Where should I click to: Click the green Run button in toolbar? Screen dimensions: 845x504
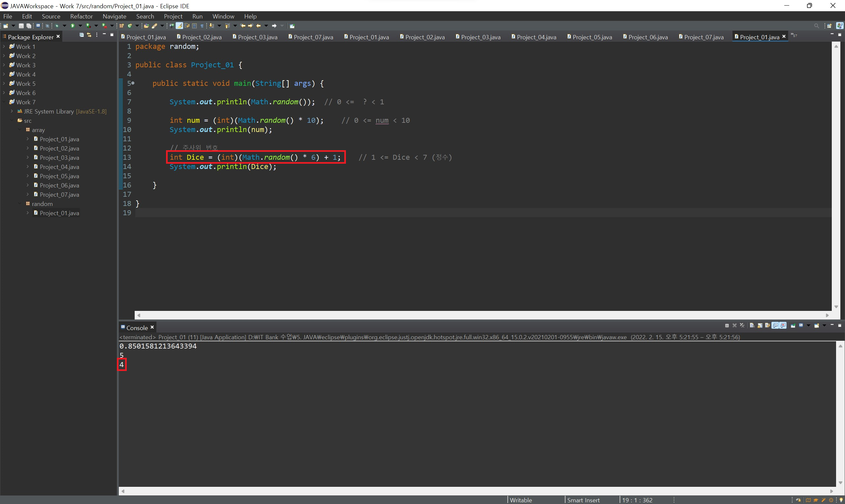coord(73,26)
